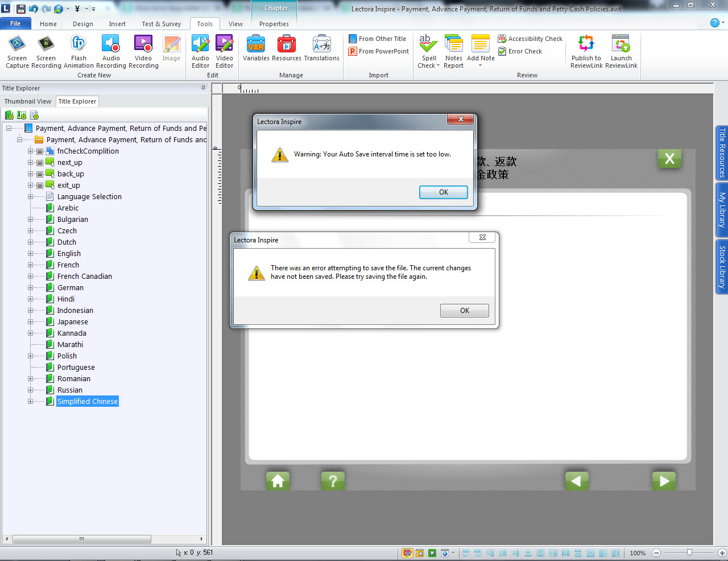The image size is (728, 561).
Task: Launch the Video Editor
Action: [225, 52]
